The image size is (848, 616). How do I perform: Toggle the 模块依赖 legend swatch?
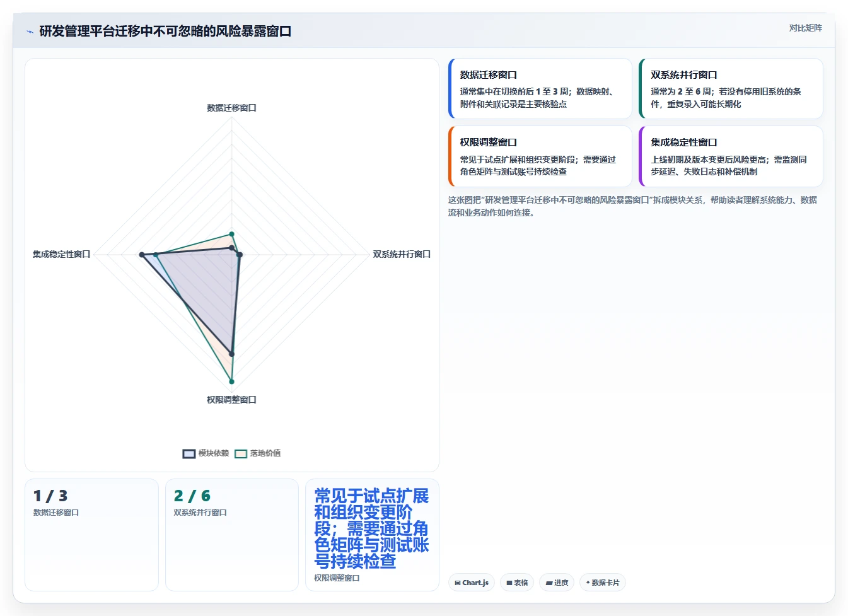pyautogui.click(x=189, y=453)
